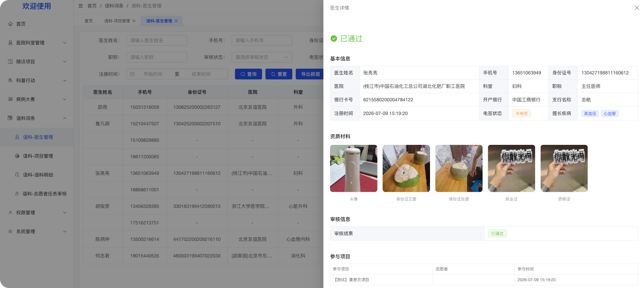Screen dimensions: 644x288
Task: Click the 随访项目 menu icon
Action: 10,61
